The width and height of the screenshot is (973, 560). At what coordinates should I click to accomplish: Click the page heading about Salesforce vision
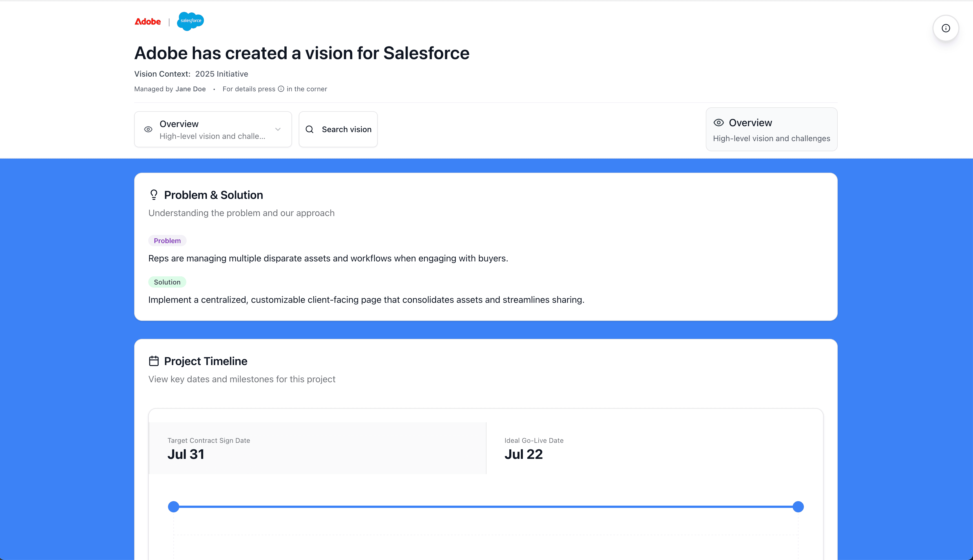[302, 53]
